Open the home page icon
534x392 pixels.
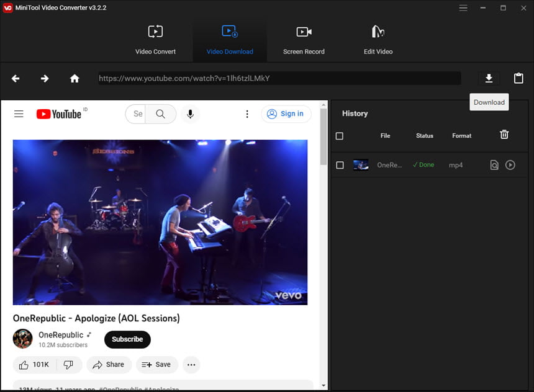(x=75, y=79)
